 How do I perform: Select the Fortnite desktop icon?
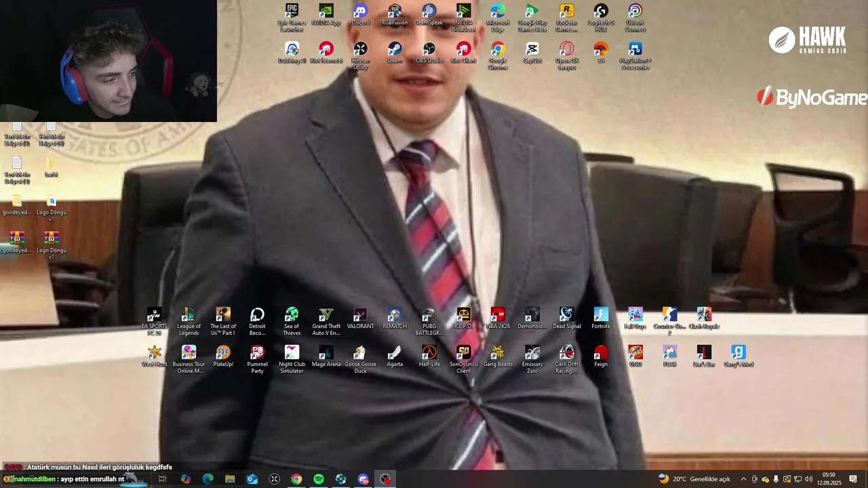click(x=601, y=319)
